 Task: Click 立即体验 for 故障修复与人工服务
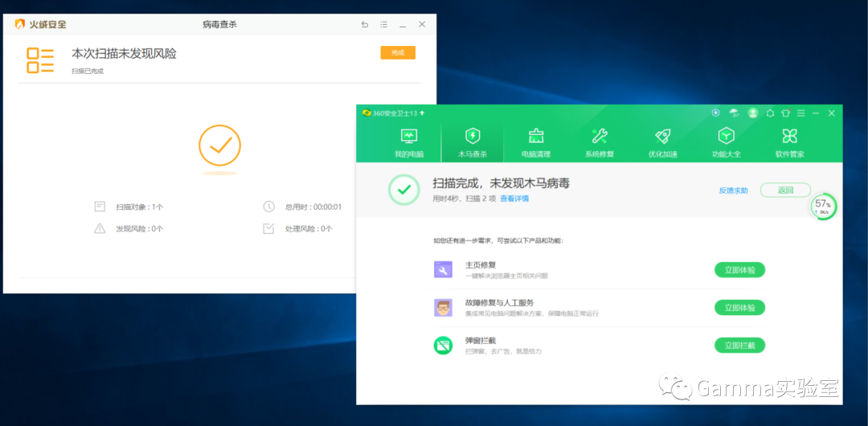click(739, 308)
